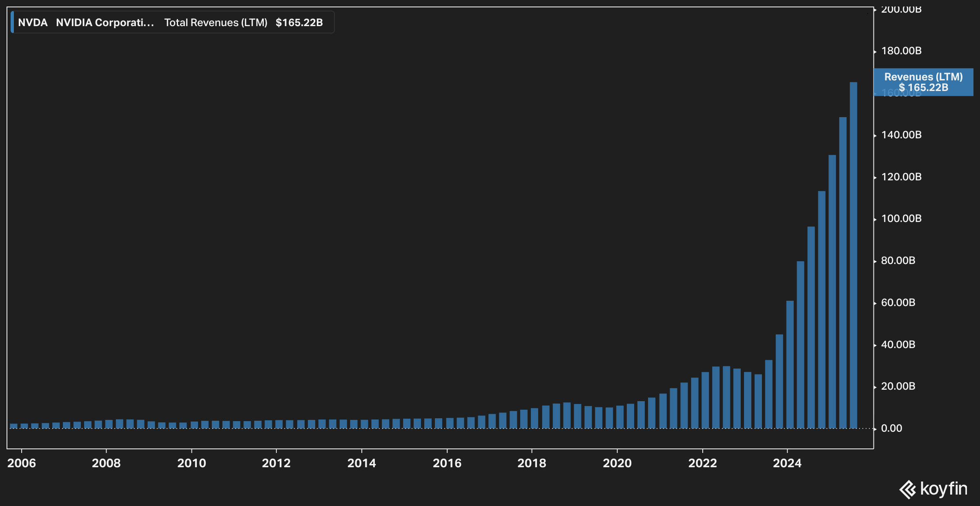Click the NVIDIA Corporati... company name

click(105, 22)
